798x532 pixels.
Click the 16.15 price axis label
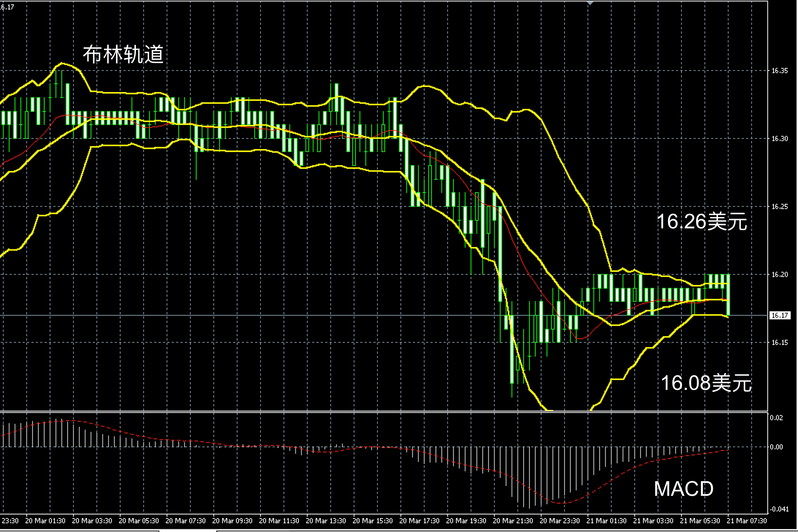point(780,343)
